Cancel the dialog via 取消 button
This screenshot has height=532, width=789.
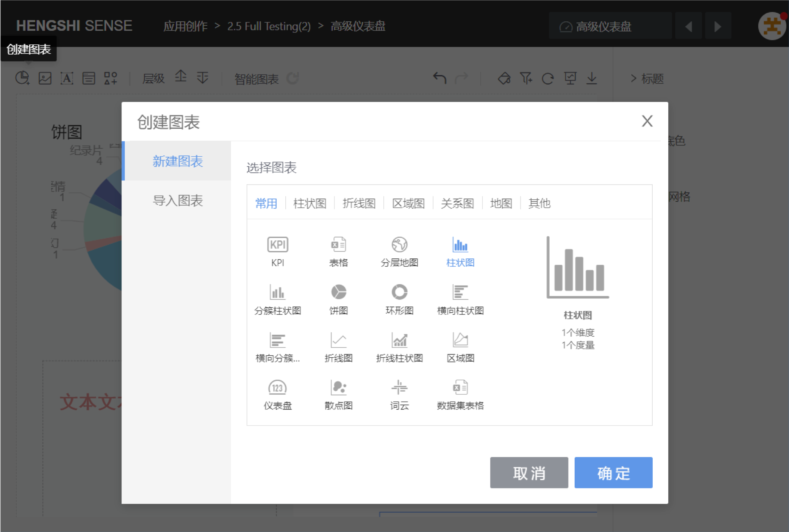pos(529,473)
